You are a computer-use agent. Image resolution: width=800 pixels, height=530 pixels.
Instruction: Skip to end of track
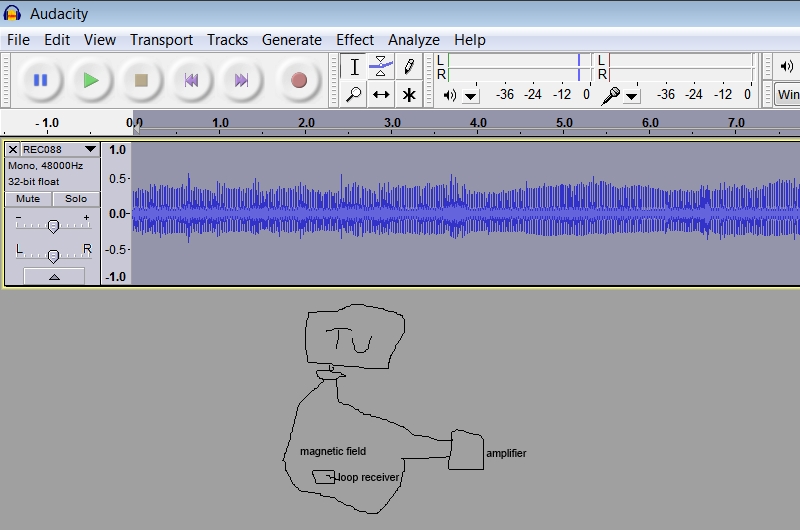pyautogui.click(x=241, y=80)
